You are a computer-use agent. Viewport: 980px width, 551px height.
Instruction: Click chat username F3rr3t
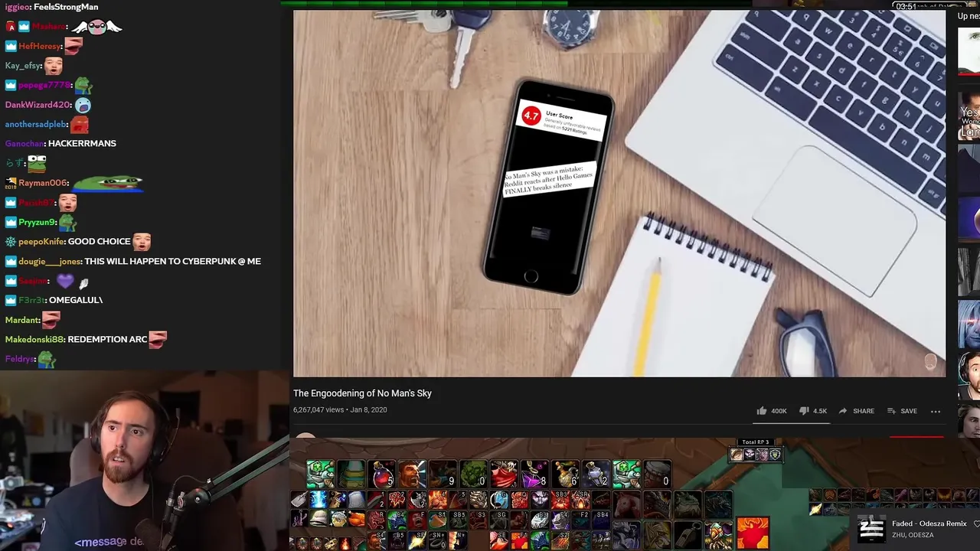(x=31, y=301)
